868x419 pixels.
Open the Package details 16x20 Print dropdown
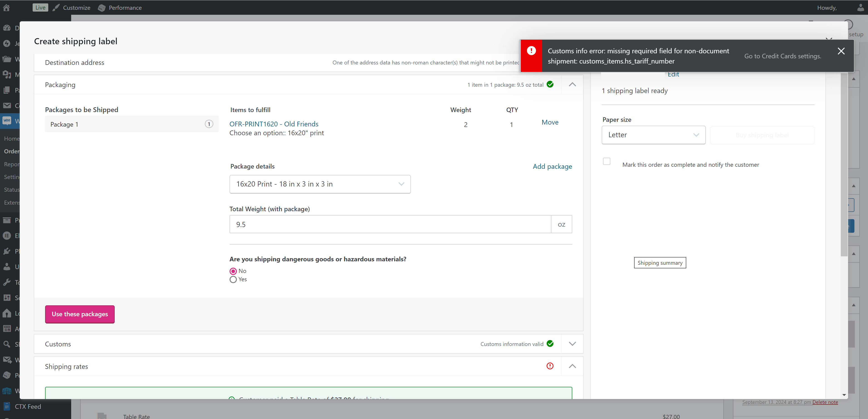pyautogui.click(x=320, y=184)
